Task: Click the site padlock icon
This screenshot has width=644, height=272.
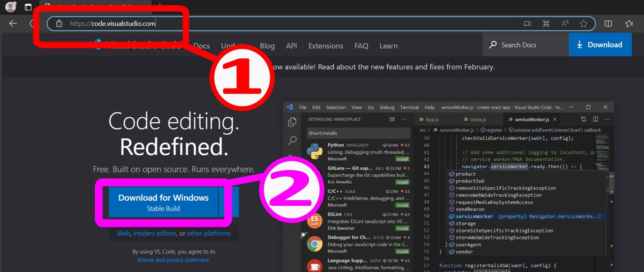Action: pos(59,23)
